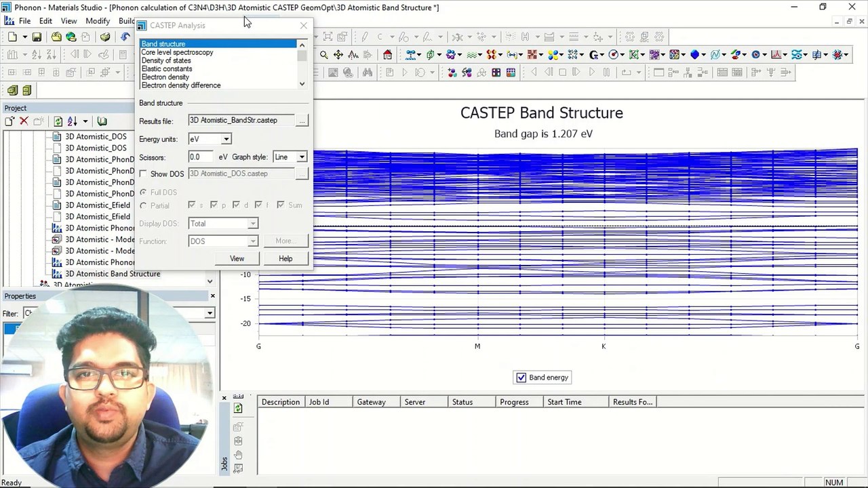868x488 pixels.
Task: Select the Full DOS radio button
Action: (143, 192)
